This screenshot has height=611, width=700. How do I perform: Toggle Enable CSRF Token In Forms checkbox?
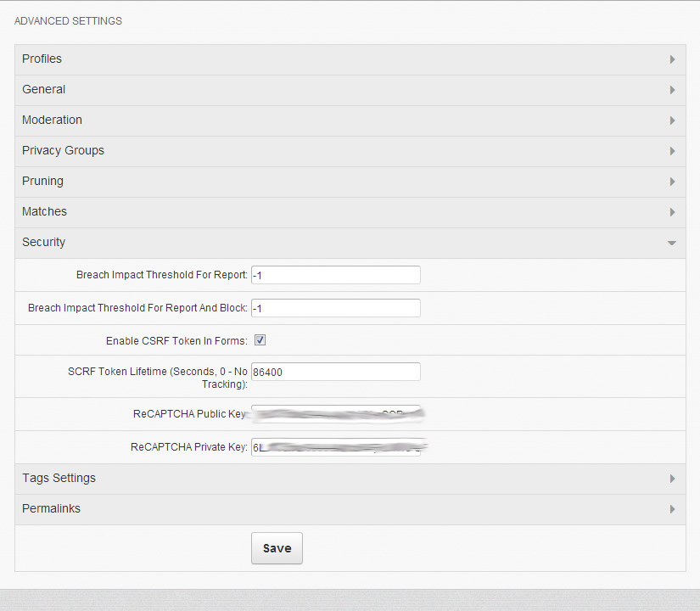[x=260, y=340]
